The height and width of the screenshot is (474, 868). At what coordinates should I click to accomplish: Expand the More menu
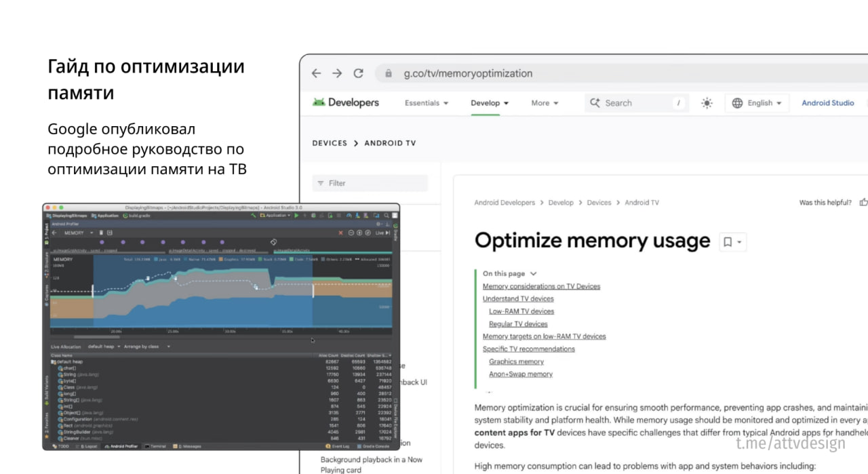[545, 103]
